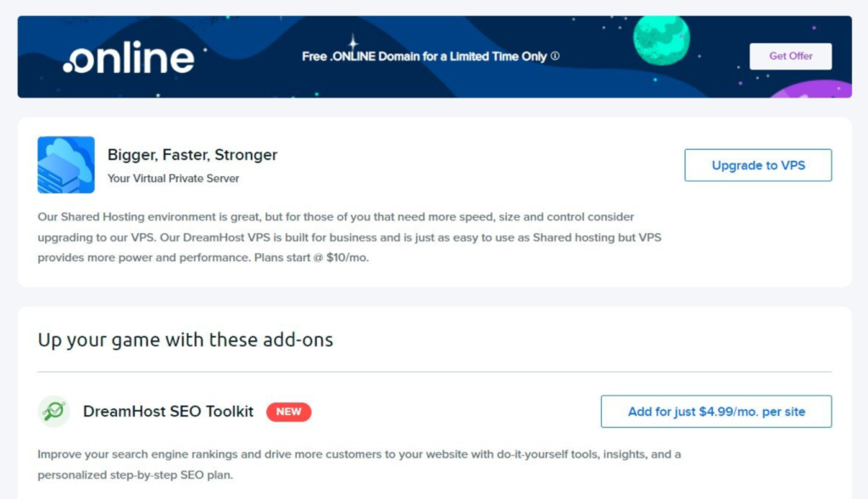Click the DreamHost SEO Toolkit title
The width and height of the screenshot is (868, 499).
169,411
